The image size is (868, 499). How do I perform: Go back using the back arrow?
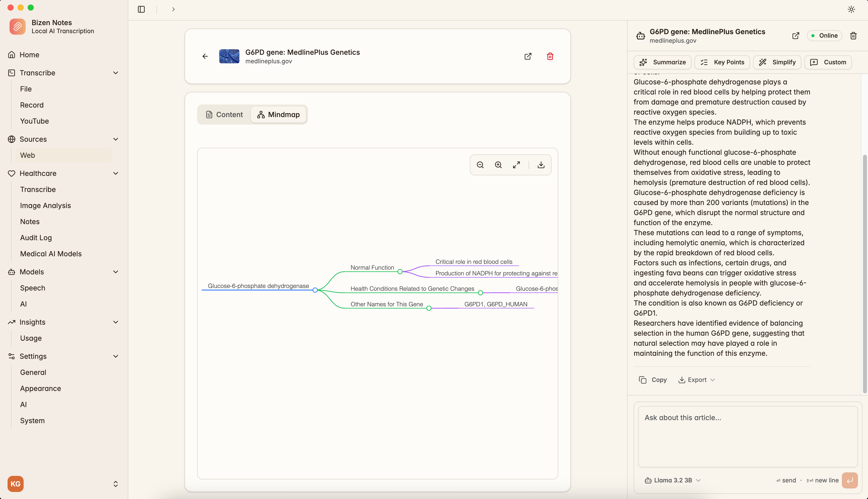(205, 56)
